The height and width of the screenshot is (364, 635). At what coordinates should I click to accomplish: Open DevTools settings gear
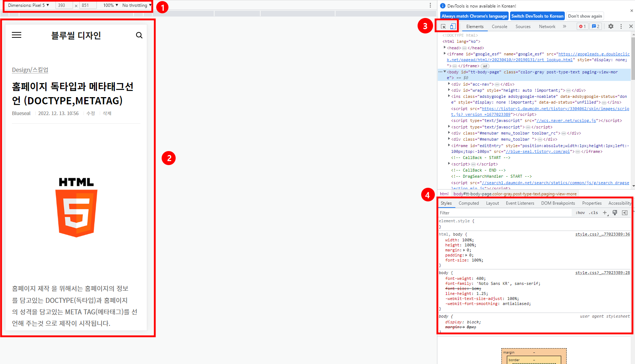(x=611, y=26)
